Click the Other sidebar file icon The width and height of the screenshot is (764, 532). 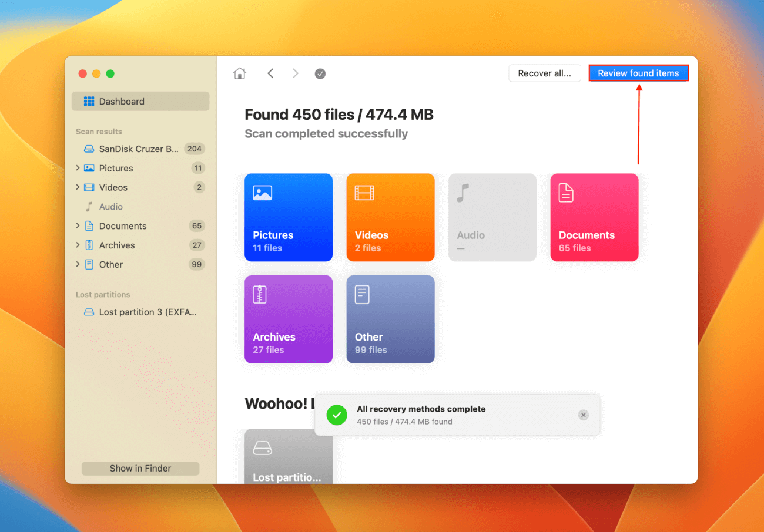[x=89, y=265]
